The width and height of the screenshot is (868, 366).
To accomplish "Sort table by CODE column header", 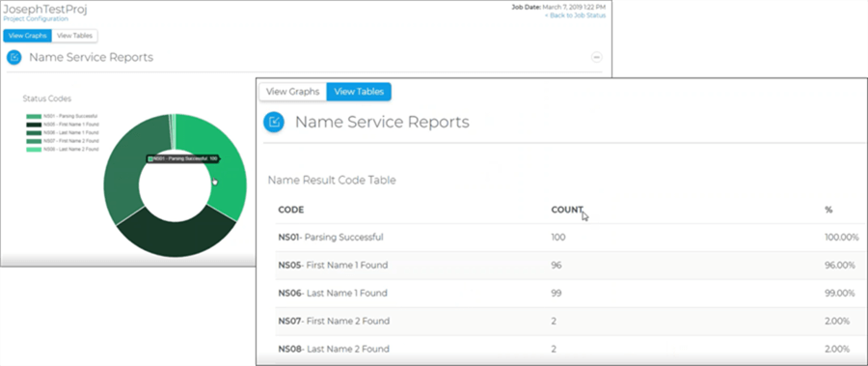I will tap(290, 210).
